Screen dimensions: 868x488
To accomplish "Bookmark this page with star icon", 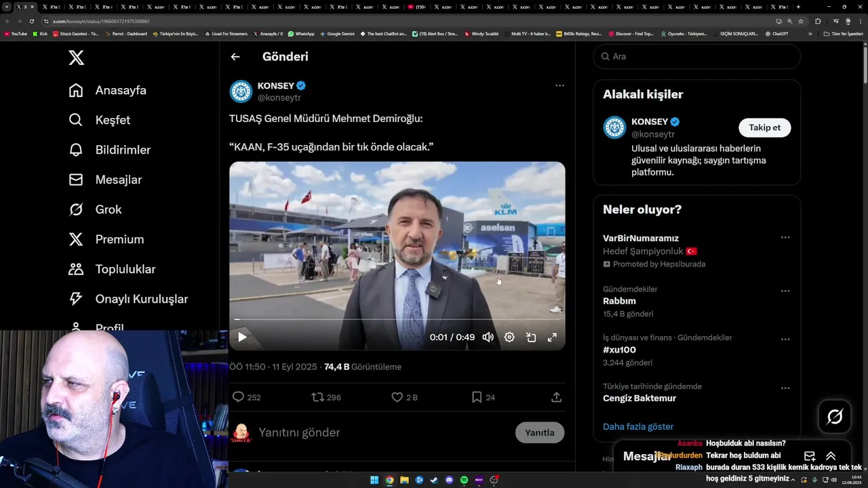I will click(x=801, y=21).
